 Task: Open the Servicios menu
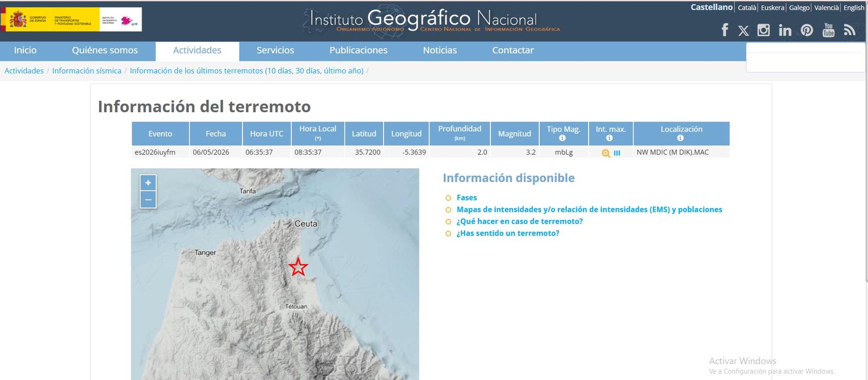click(275, 50)
